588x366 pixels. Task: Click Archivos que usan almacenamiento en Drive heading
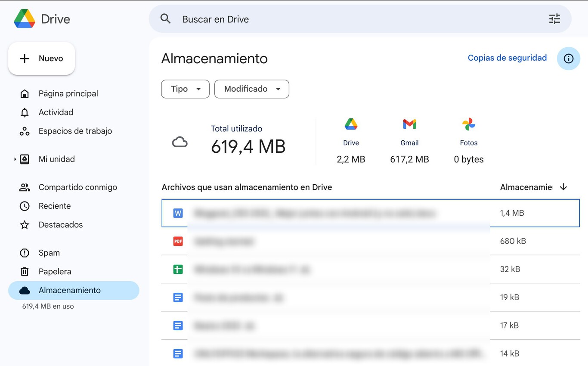tap(247, 187)
